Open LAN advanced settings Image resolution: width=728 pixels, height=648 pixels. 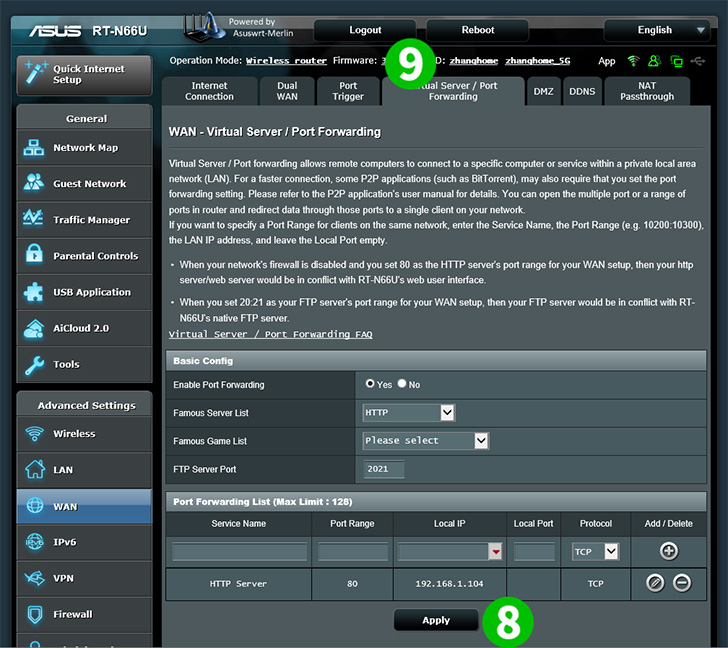point(84,470)
